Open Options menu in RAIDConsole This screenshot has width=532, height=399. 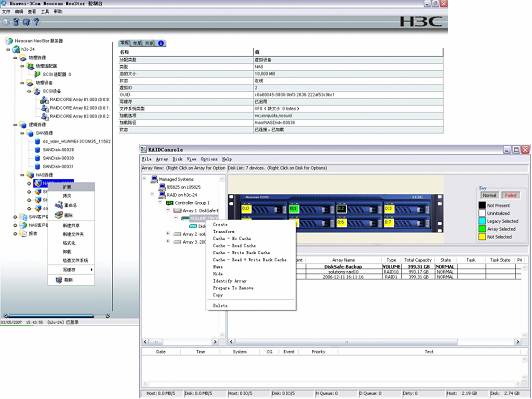pos(209,159)
